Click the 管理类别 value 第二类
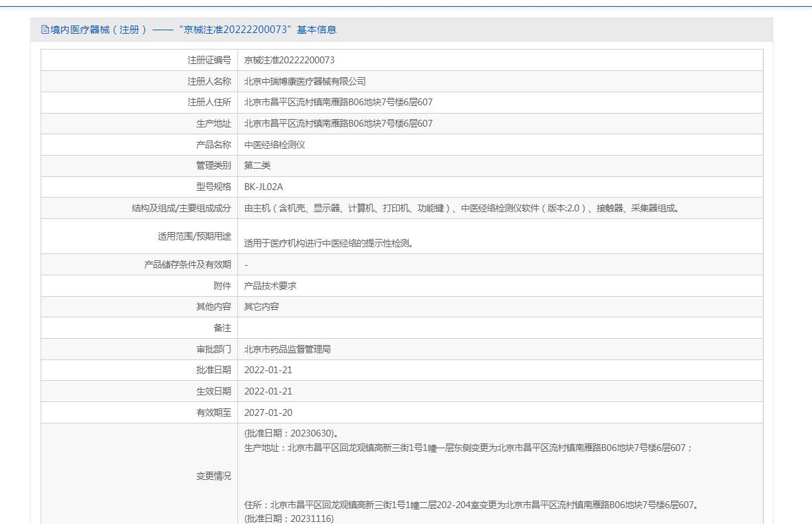The width and height of the screenshot is (812, 524). pyautogui.click(x=257, y=165)
